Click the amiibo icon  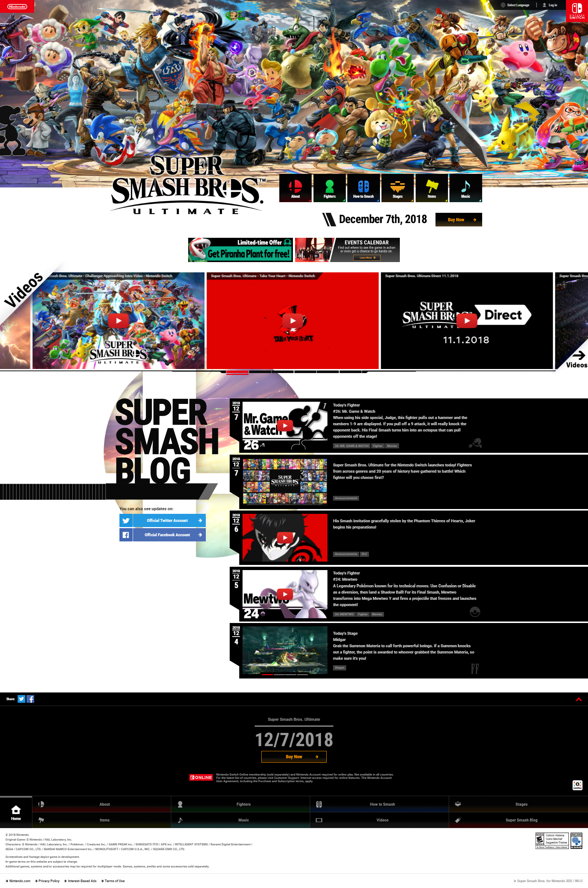(577, 785)
